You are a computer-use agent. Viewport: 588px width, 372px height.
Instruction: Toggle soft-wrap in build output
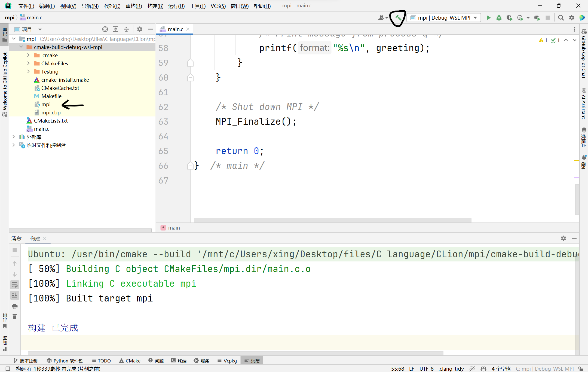[x=15, y=285]
